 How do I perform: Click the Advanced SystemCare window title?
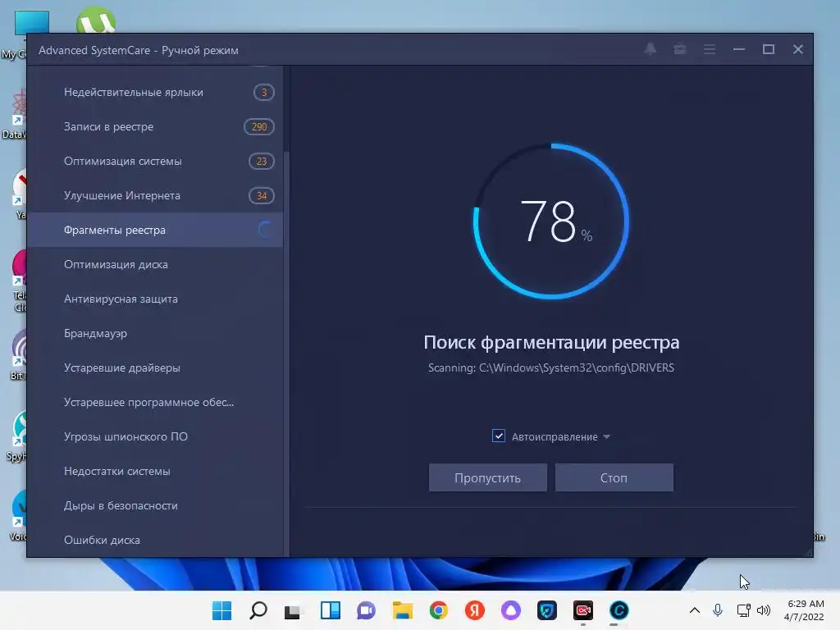tap(138, 50)
